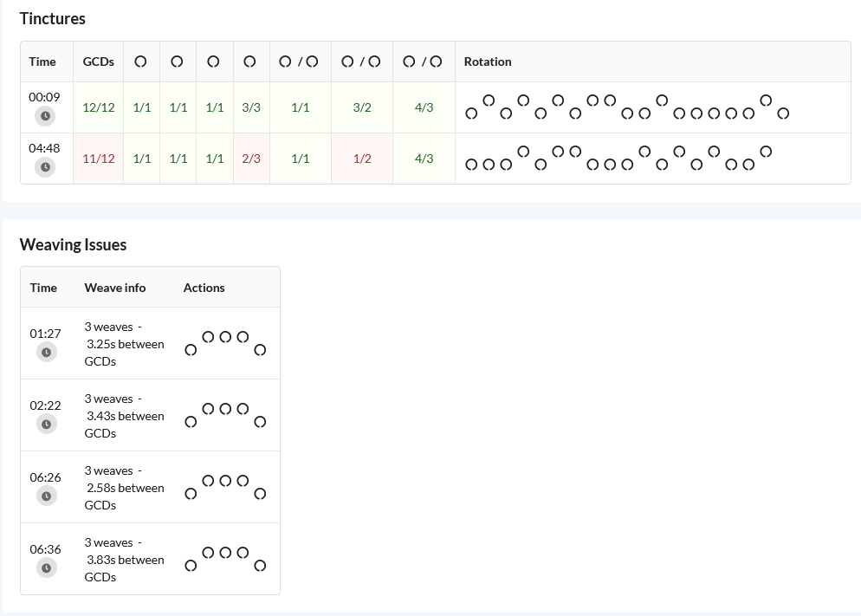Click first action icon in 06:36 weave row

point(191,566)
